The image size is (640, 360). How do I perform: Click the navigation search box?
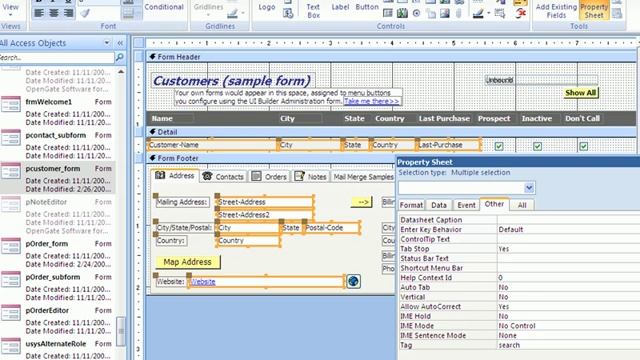click(56, 58)
